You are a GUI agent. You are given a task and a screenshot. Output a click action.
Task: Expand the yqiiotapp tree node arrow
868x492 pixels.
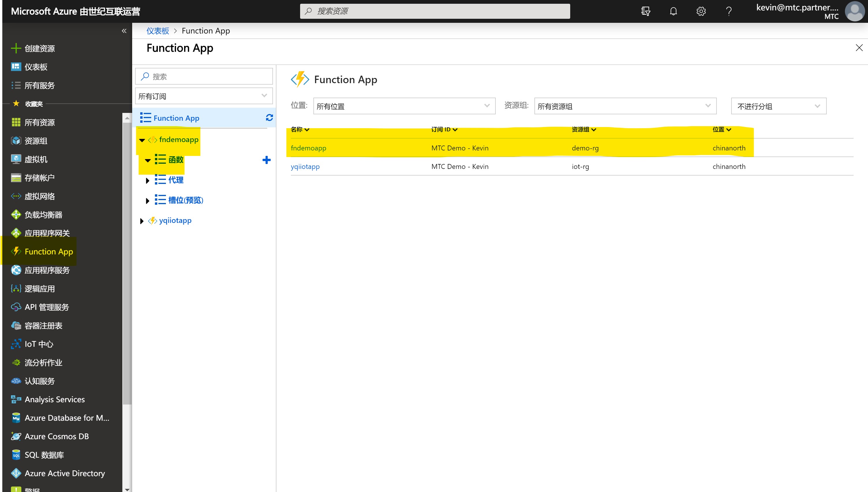point(142,221)
